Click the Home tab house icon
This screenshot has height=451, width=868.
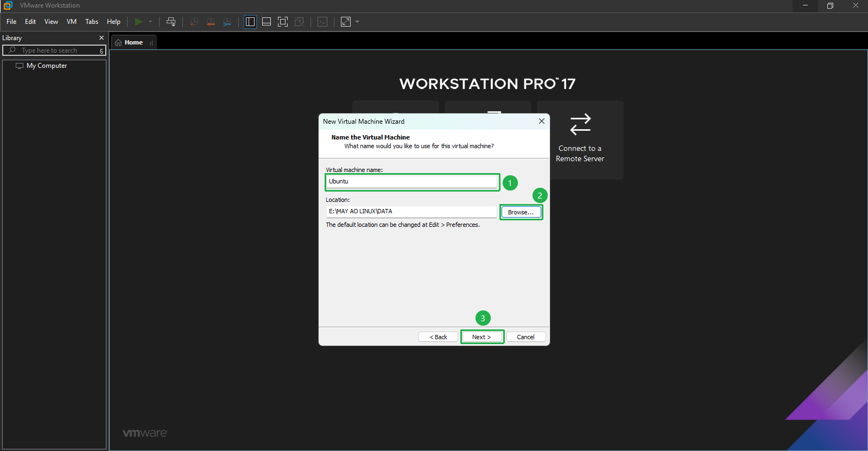(118, 42)
